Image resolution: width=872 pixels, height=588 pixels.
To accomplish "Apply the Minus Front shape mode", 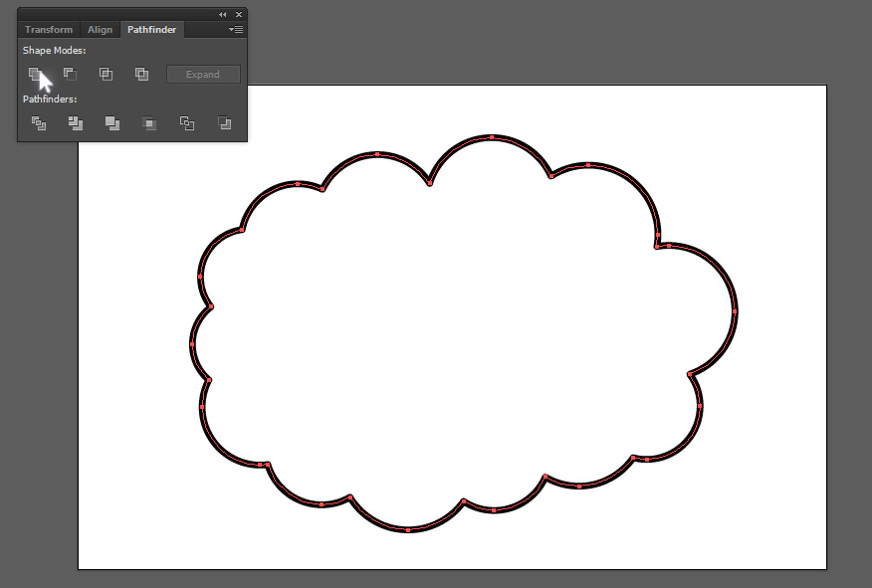I will (x=70, y=74).
